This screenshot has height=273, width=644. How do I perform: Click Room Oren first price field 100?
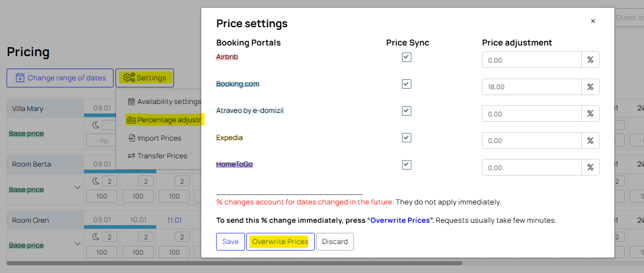click(101, 252)
